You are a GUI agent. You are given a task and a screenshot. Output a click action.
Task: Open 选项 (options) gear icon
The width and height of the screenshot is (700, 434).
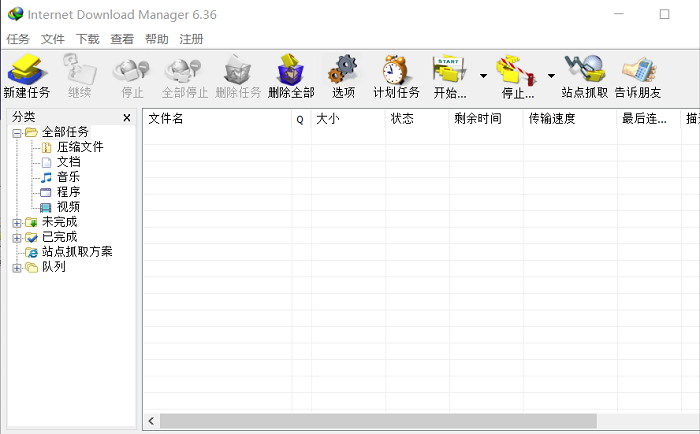(343, 69)
